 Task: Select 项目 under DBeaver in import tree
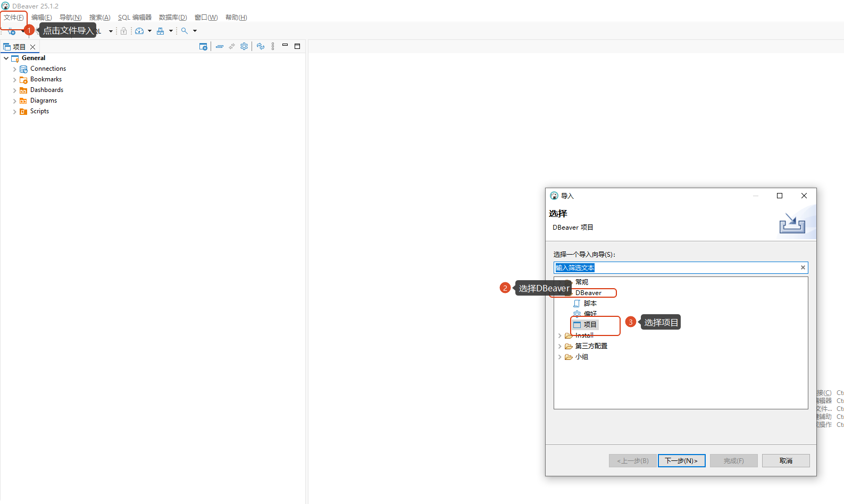(590, 324)
